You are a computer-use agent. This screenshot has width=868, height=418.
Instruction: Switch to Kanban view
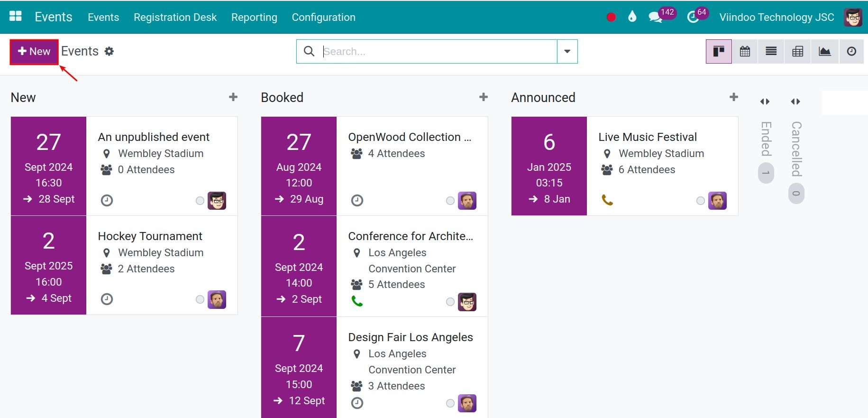pyautogui.click(x=719, y=51)
